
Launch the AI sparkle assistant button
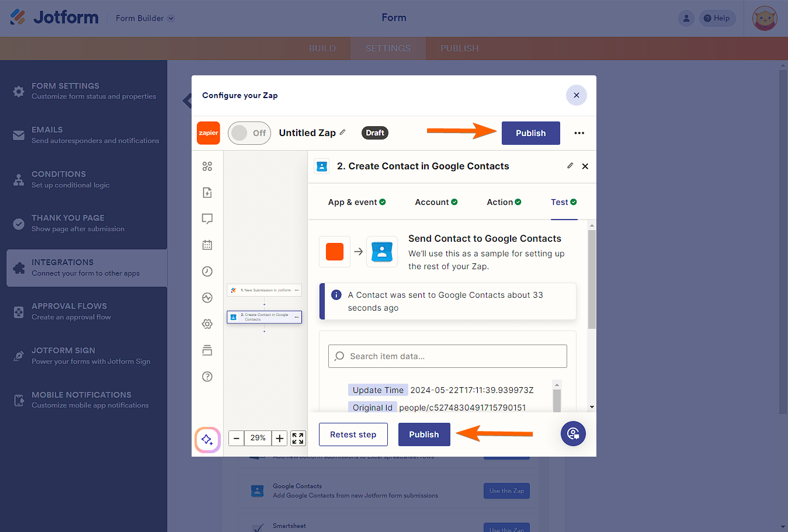pyautogui.click(x=207, y=440)
